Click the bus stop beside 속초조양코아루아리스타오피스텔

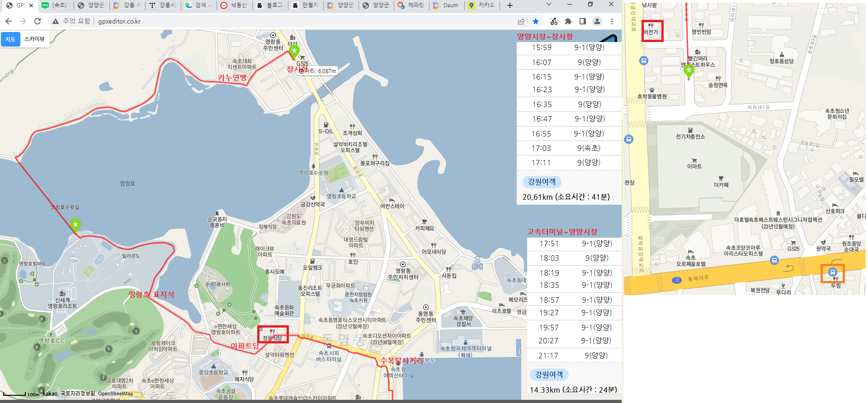coord(774,260)
